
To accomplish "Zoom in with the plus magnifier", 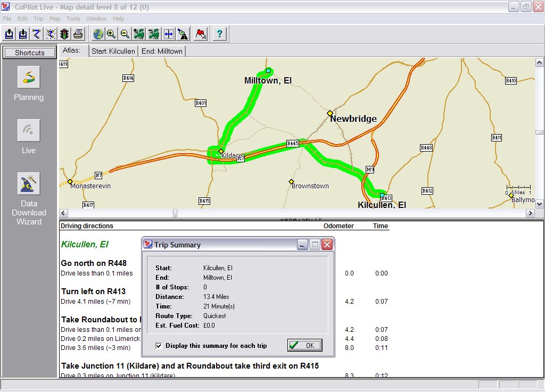I will 111,34.
